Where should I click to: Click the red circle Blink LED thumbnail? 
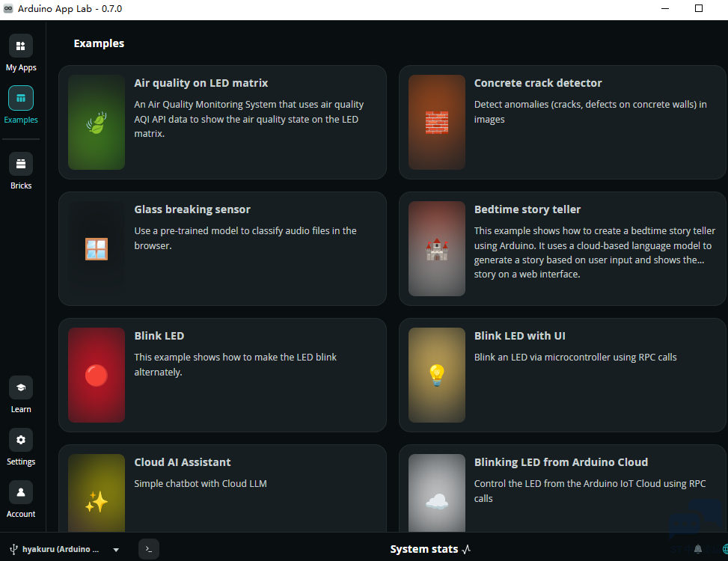(97, 375)
